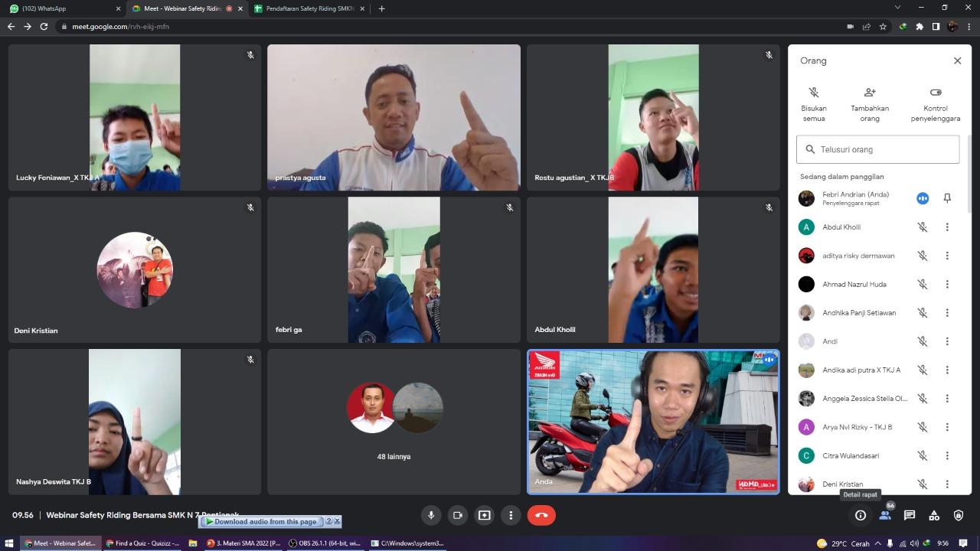
Task: Toggle the microphone in the call bar
Action: 431,515
